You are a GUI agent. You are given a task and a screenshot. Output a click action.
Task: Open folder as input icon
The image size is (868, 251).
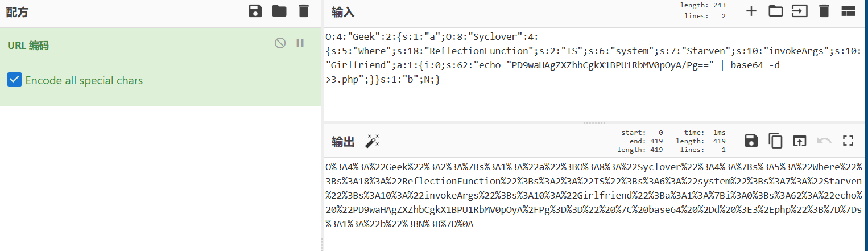[775, 11]
